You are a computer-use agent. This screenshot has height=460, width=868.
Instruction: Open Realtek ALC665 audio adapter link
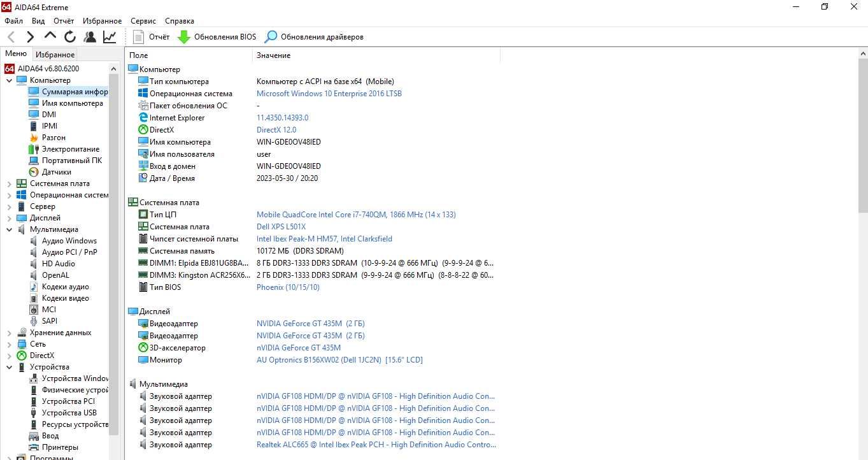point(376,444)
